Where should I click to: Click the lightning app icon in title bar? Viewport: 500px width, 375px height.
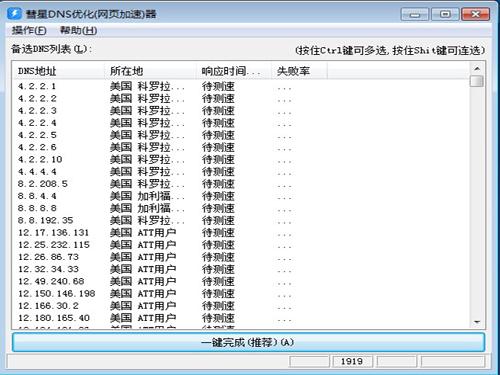14,14
